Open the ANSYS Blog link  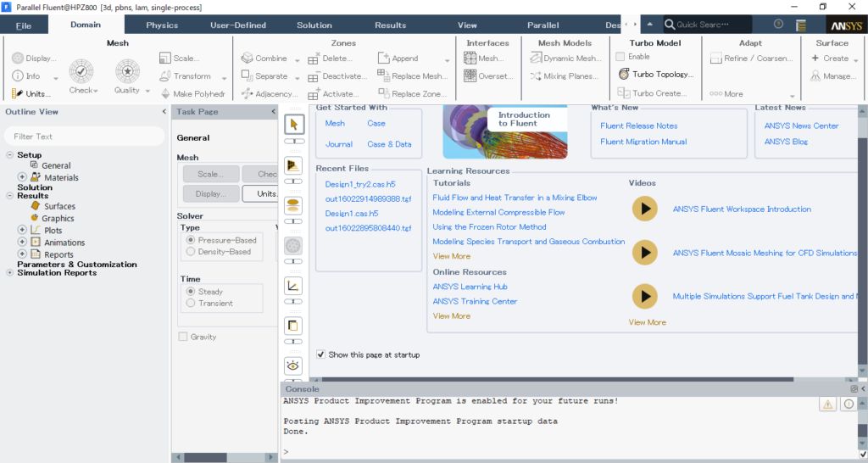(x=786, y=142)
